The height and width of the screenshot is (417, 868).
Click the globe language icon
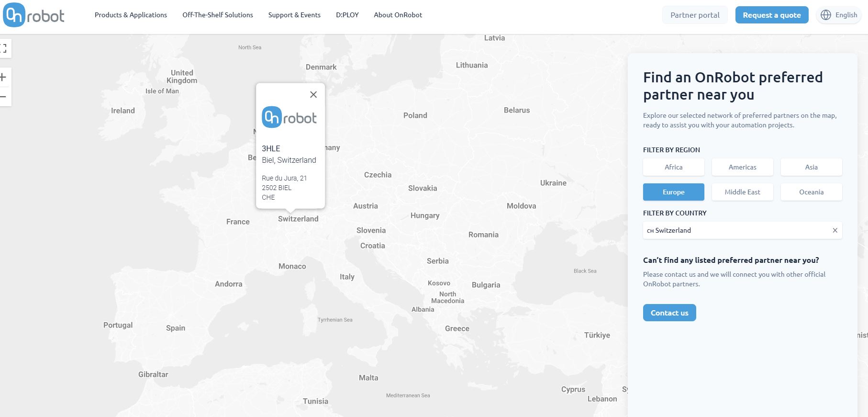click(x=826, y=15)
